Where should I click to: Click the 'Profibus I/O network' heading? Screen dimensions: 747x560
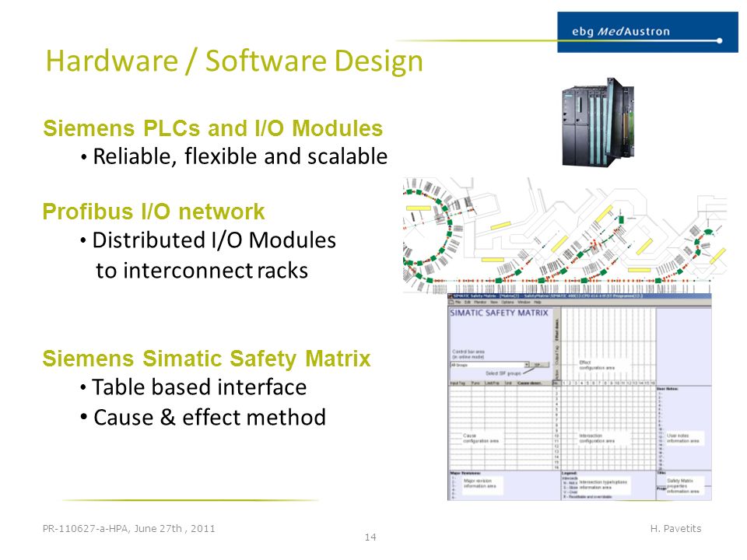pos(153,212)
